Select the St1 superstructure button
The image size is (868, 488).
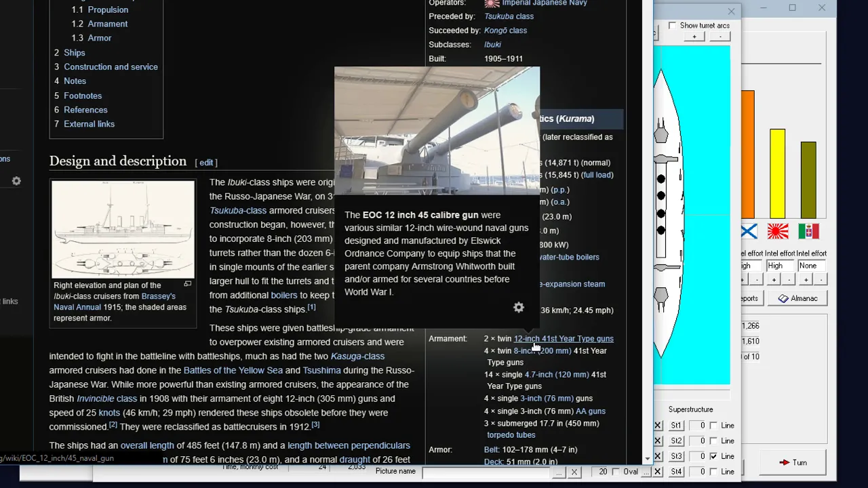pos(676,426)
